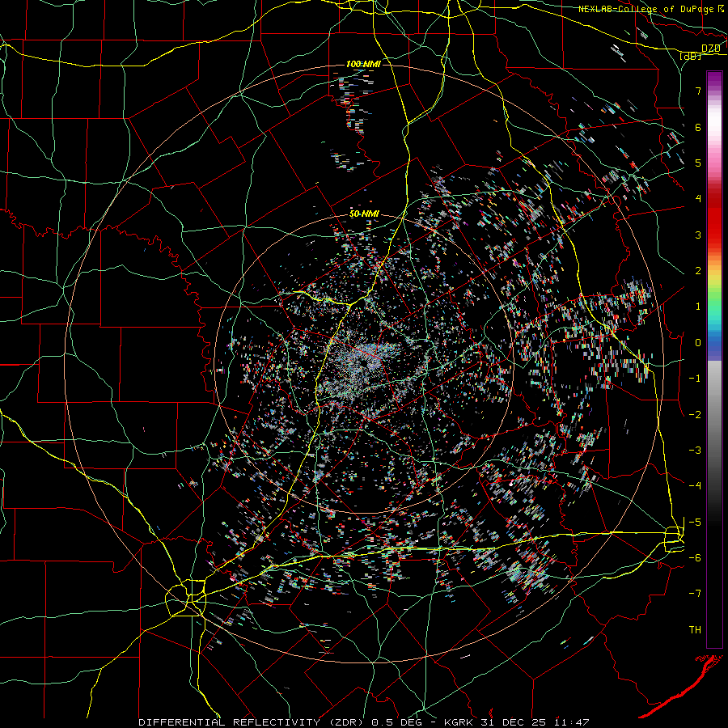The width and height of the screenshot is (728, 728).
Task: Click the '-1' value on color scale
Action: [695, 379]
